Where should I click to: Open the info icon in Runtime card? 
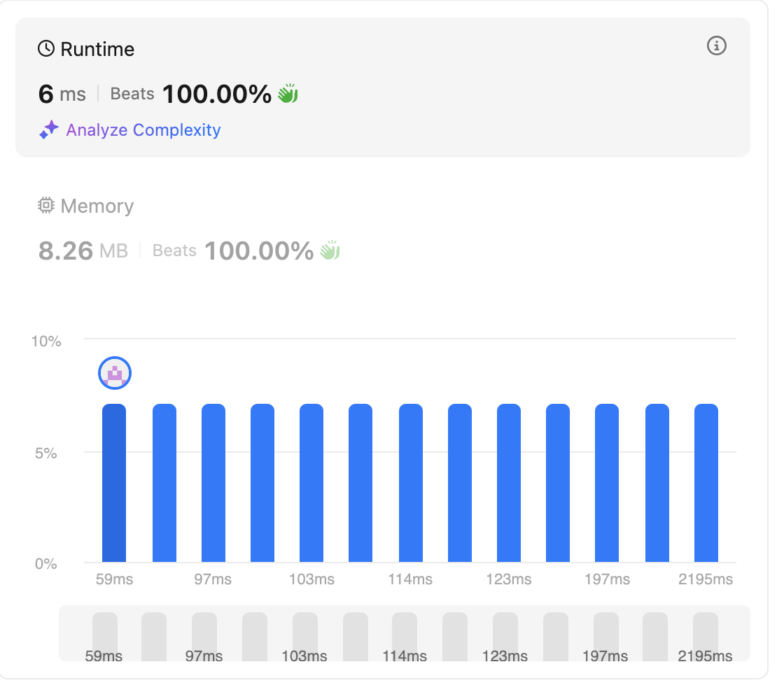pyautogui.click(x=716, y=46)
